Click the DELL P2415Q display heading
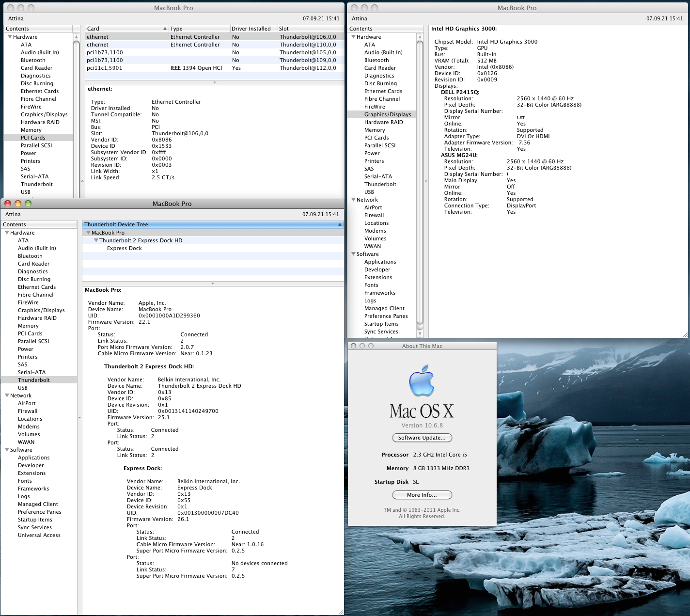 coord(460,92)
